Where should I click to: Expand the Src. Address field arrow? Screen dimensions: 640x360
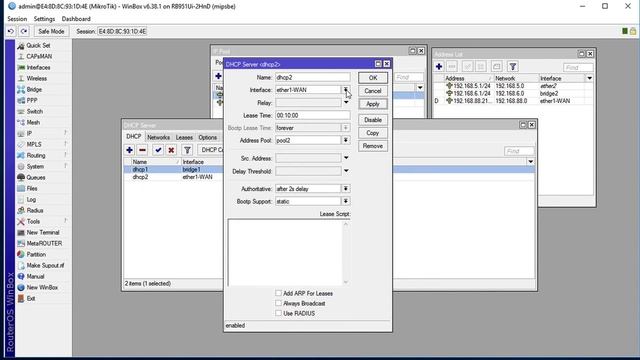pyautogui.click(x=346, y=158)
